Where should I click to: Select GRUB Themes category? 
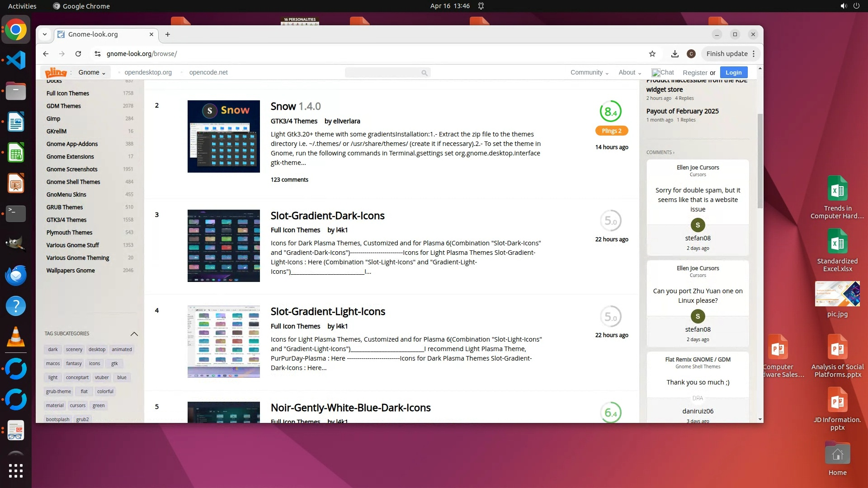point(65,207)
